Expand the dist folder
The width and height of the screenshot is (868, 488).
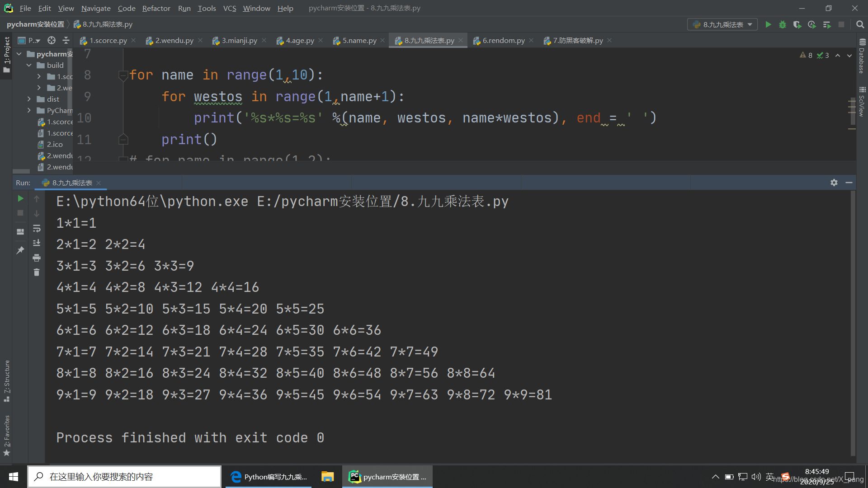[x=29, y=99]
